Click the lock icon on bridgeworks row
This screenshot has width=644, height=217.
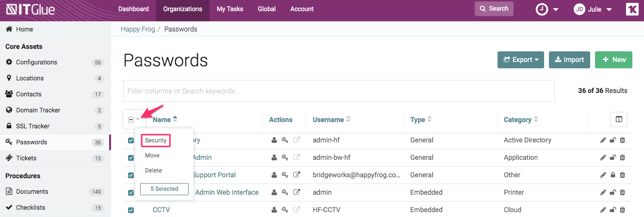coord(613,175)
